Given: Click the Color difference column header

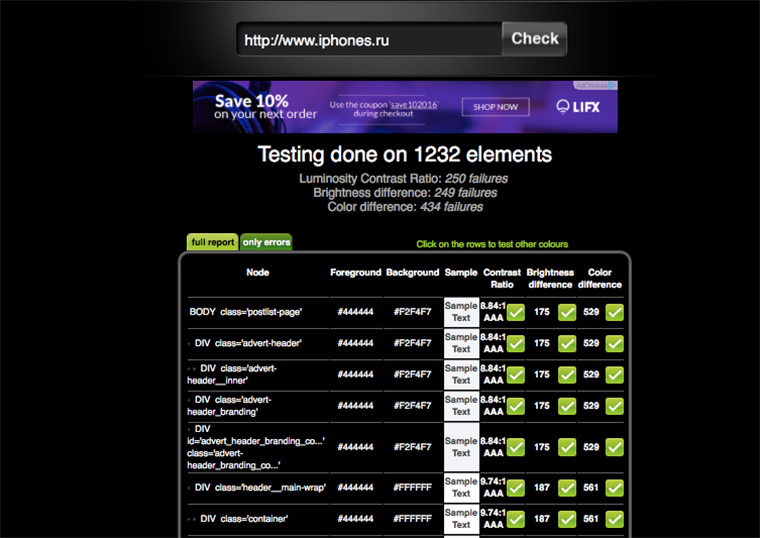Looking at the screenshot, I should coord(600,278).
